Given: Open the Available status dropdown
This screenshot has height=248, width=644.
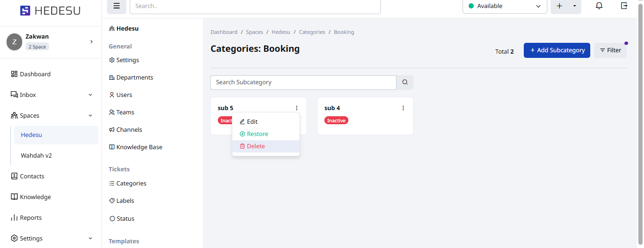Looking at the screenshot, I should point(504,6).
